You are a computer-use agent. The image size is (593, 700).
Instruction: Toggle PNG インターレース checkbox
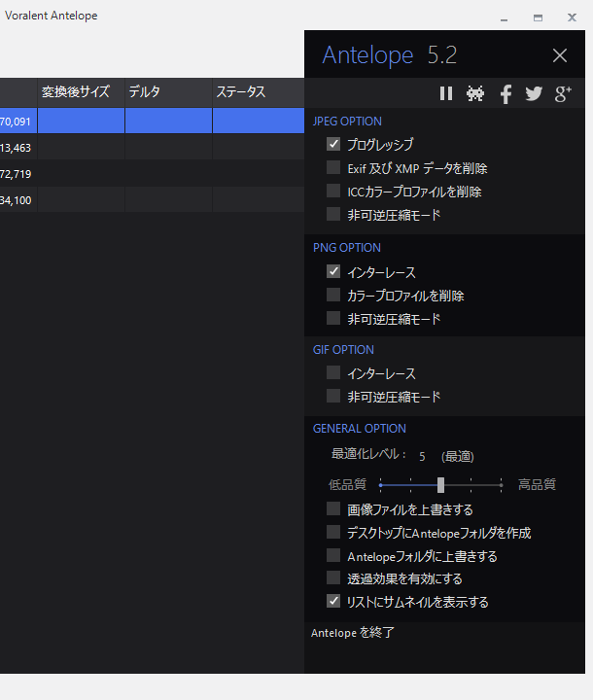(x=333, y=271)
